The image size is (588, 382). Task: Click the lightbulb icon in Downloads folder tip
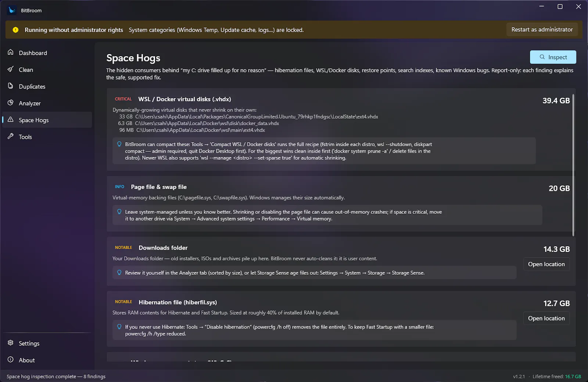pyautogui.click(x=119, y=273)
